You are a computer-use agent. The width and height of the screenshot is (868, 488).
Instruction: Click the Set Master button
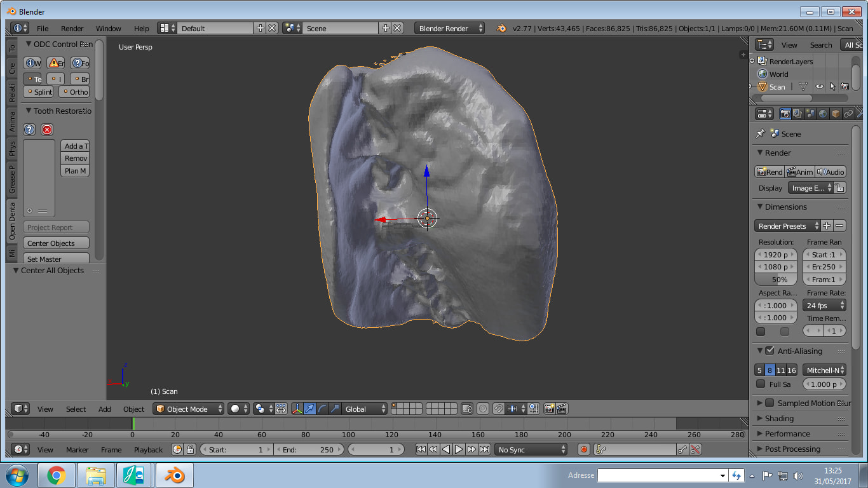[x=56, y=259]
